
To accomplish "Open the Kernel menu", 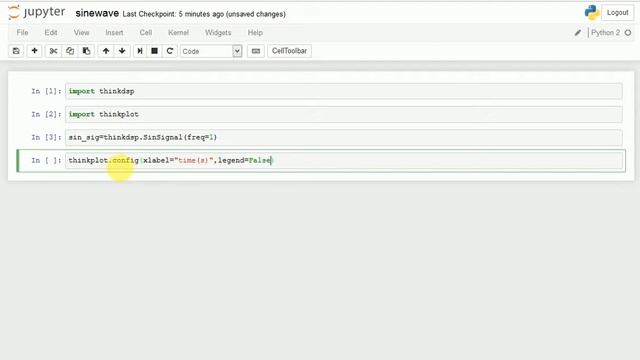I will [x=178, y=33].
